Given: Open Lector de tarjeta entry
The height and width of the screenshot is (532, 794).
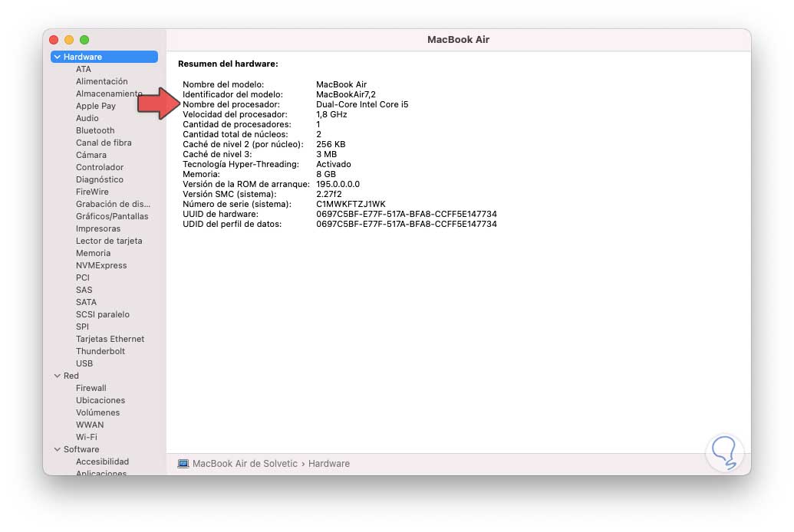Looking at the screenshot, I should tap(109, 241).
